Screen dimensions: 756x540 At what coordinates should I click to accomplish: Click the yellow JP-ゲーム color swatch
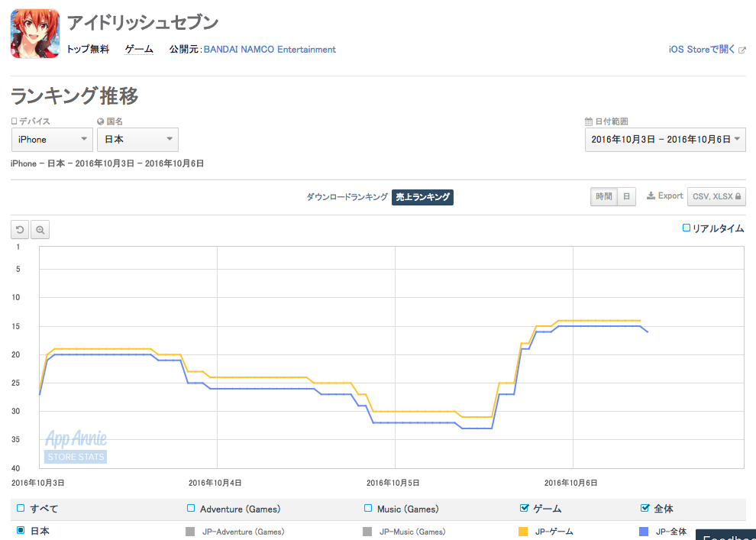click(523, 532)
